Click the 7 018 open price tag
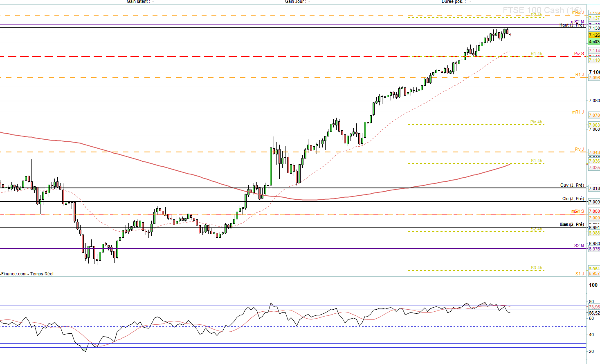The image size is (600, 364). click(594, 188)
